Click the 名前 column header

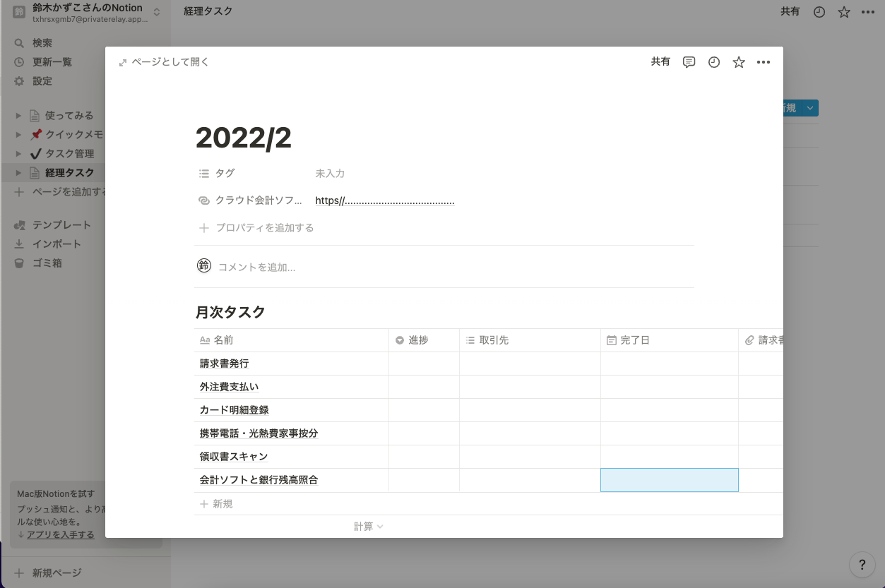click(x=292, y=340)
